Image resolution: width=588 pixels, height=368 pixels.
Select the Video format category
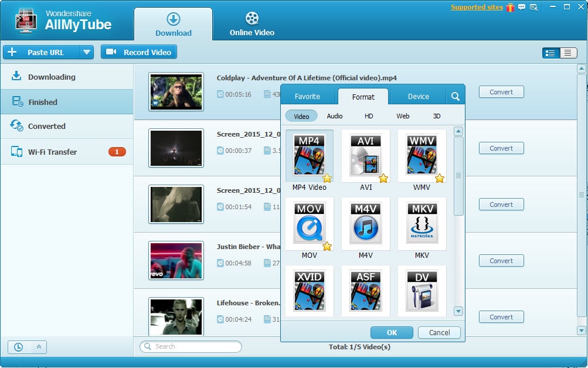(x=301, y=116)
